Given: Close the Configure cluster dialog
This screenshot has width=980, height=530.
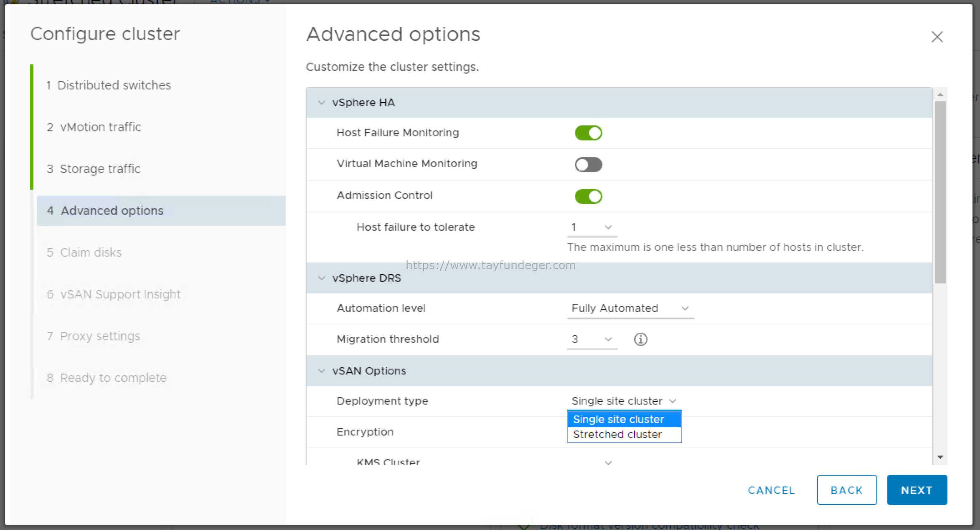Looking at the screenshot, I should [x=937, y=37].
